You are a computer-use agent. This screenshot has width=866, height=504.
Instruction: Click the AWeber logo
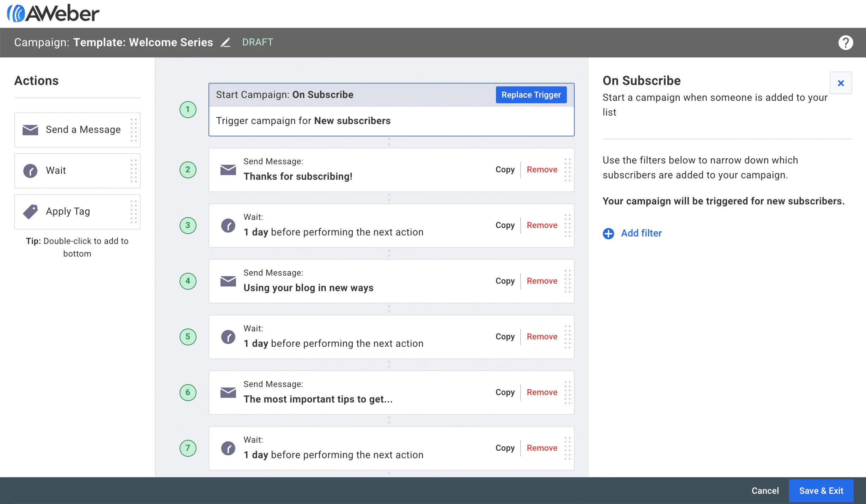pyautogui.click(x=52, y=13)
